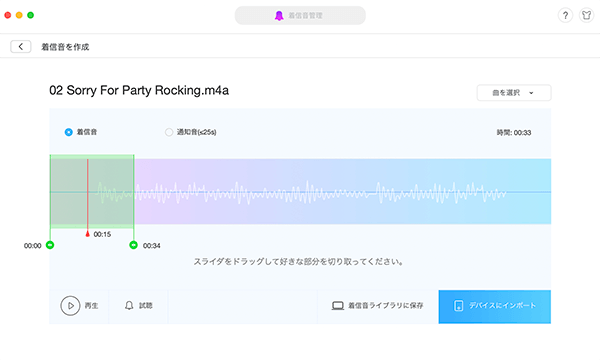The width and height of the screenshot is (600, 360).
Task: Click the waveform outside the green selection
Action: (342, 191)
